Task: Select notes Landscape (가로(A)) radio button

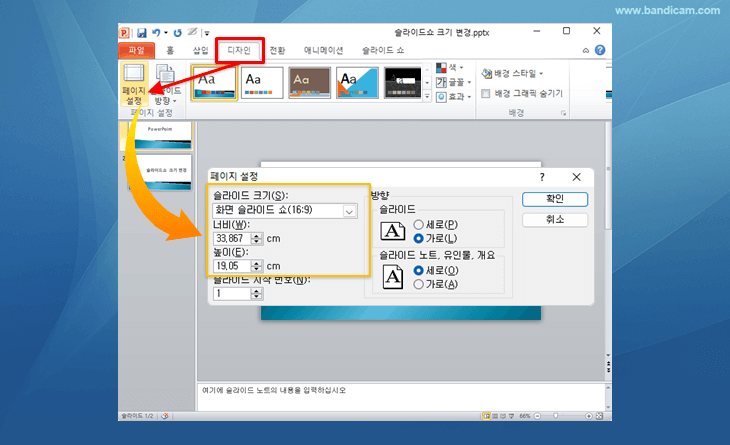Action: tap(418, 284)
